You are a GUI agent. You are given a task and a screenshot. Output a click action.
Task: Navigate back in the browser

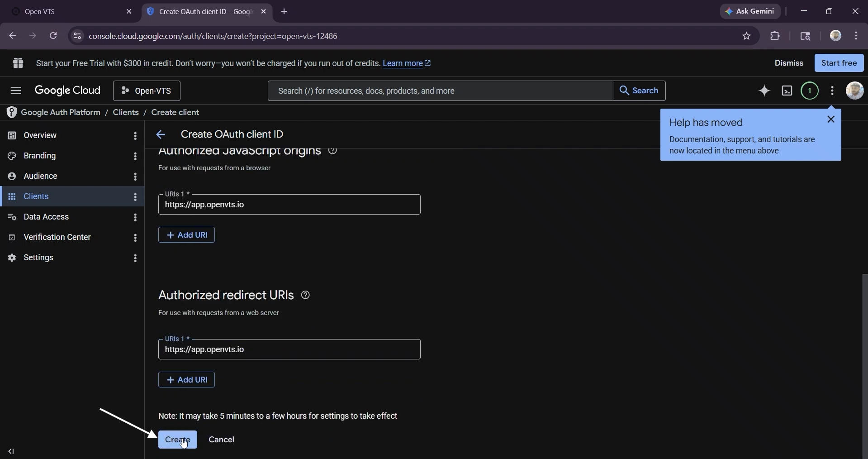click(x=12, y=36)
